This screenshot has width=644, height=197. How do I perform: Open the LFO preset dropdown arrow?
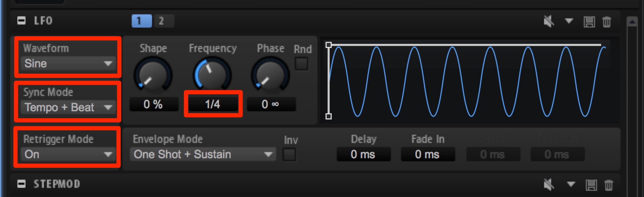(x=569, y=21)
